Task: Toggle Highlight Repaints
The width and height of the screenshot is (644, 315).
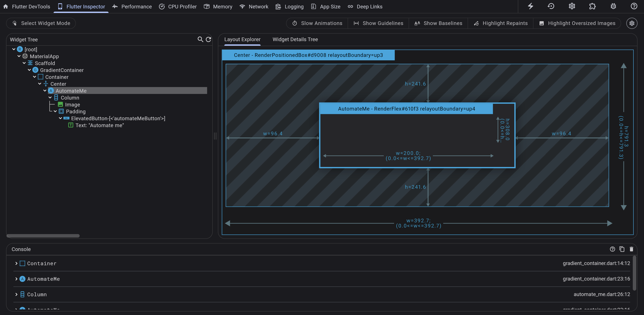Action: (x=501, y=23)
